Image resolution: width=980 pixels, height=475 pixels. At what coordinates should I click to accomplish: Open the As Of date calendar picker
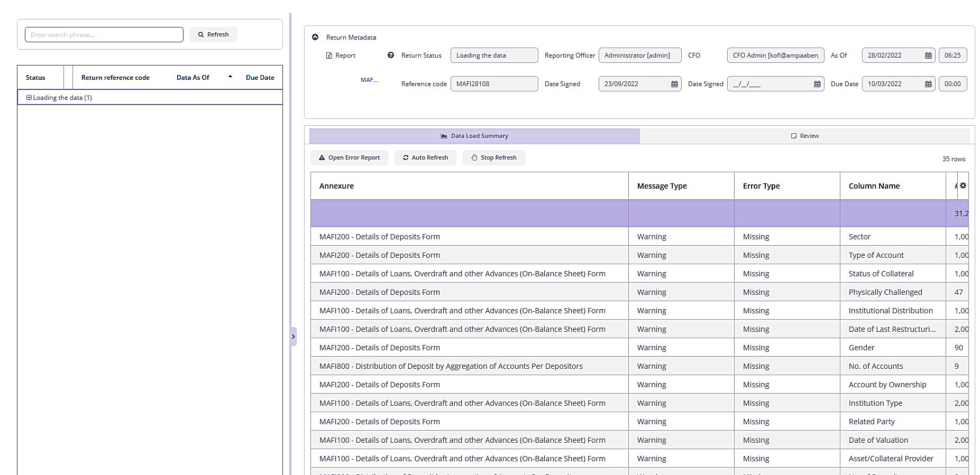[928, 55]
